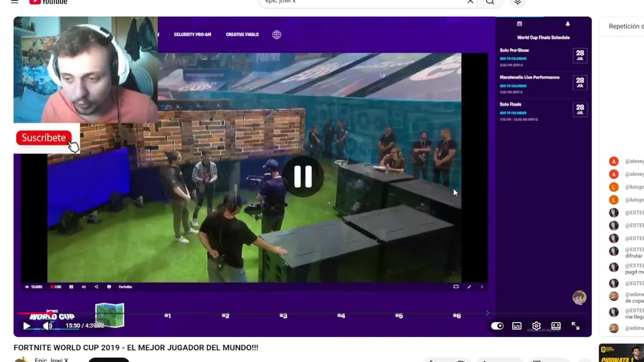
Task: Add Marshmello Live Performance to calendar
Action: tap(513, 86)
